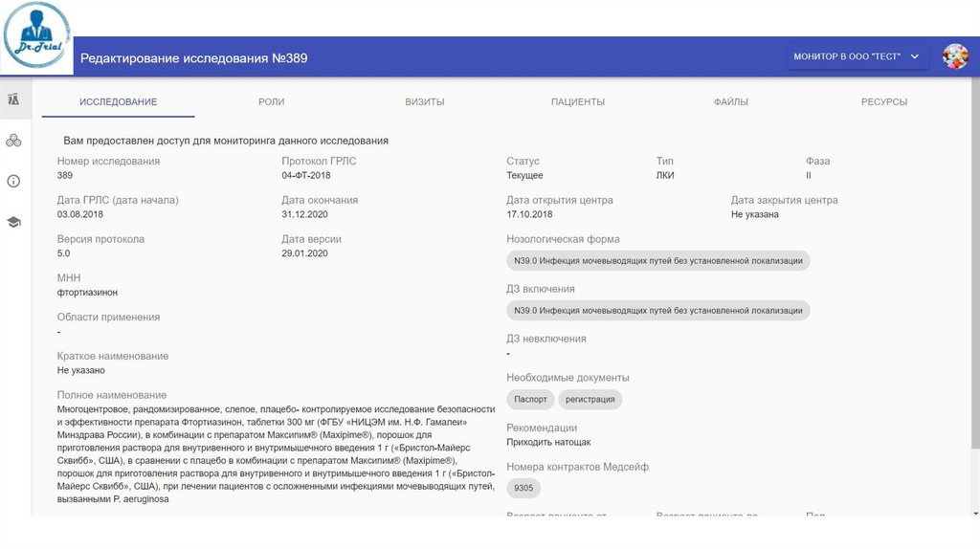Select the end date 31.12.2020

(304, 214)
